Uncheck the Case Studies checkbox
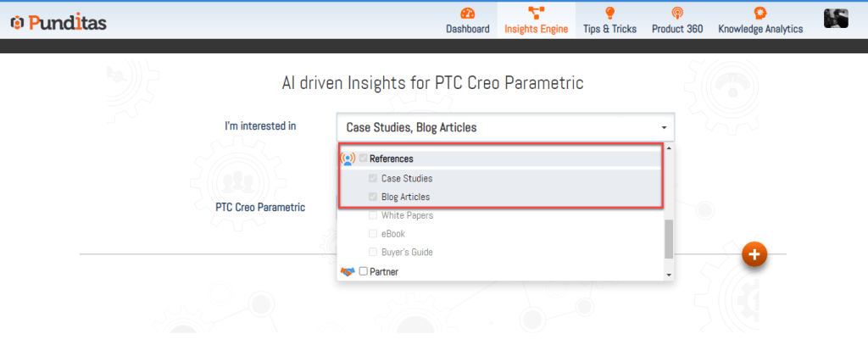Viewport: 868px width, 345px height. click(x=373, y=179)
